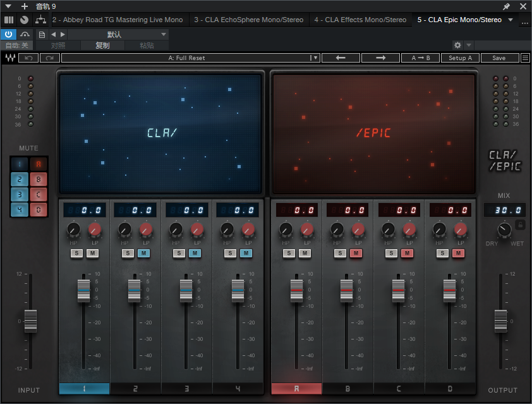Mute reverb D in the MUTE panel
Viewport: 532px width, 404px height.
click(x=39, y=209)
